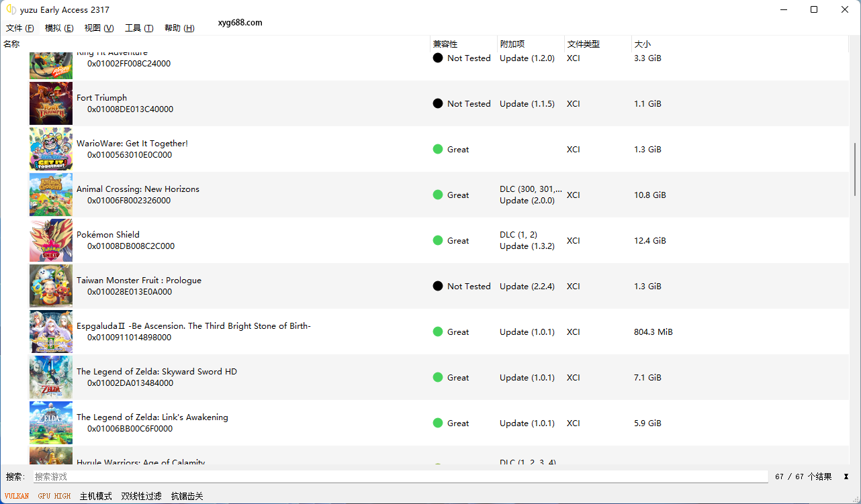Switch the 双线性过滤 filter setting

142,497
